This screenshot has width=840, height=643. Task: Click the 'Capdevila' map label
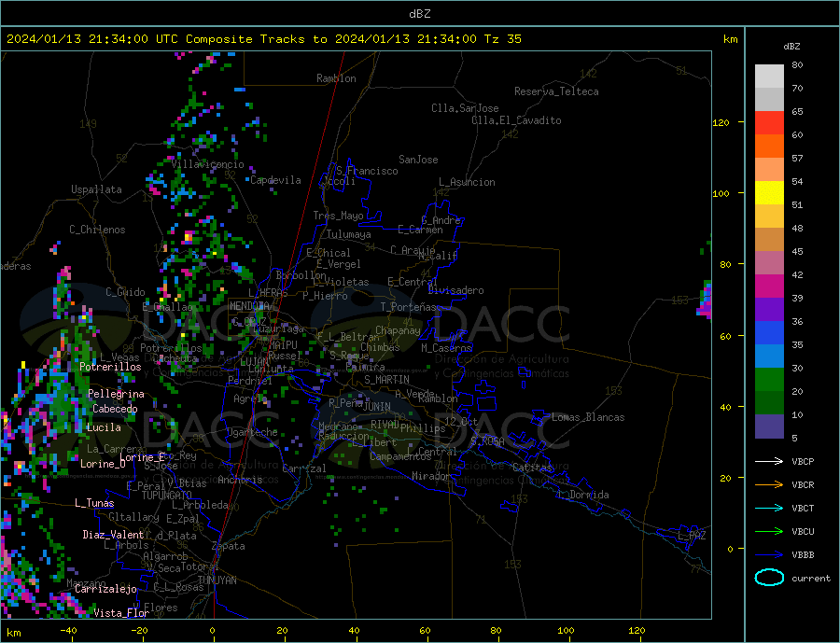point(275,180)
